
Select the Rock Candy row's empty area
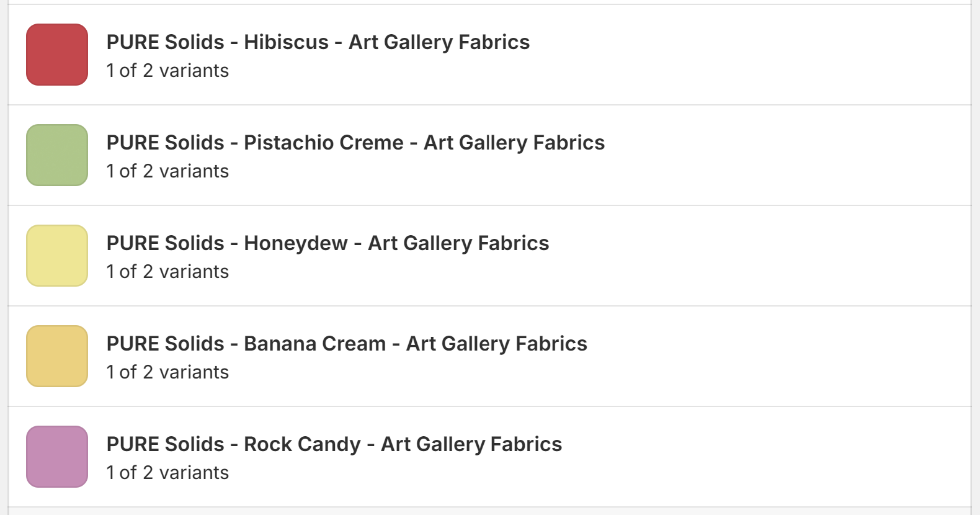point(775,457)
